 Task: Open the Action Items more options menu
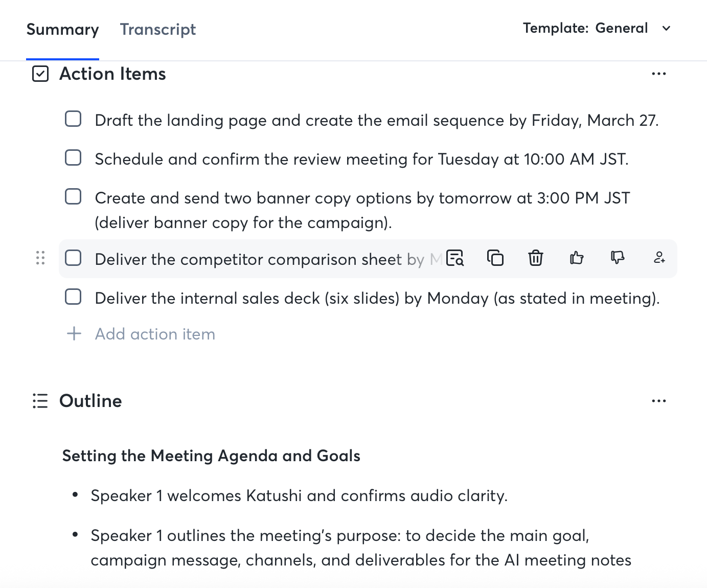pos(658,74)
